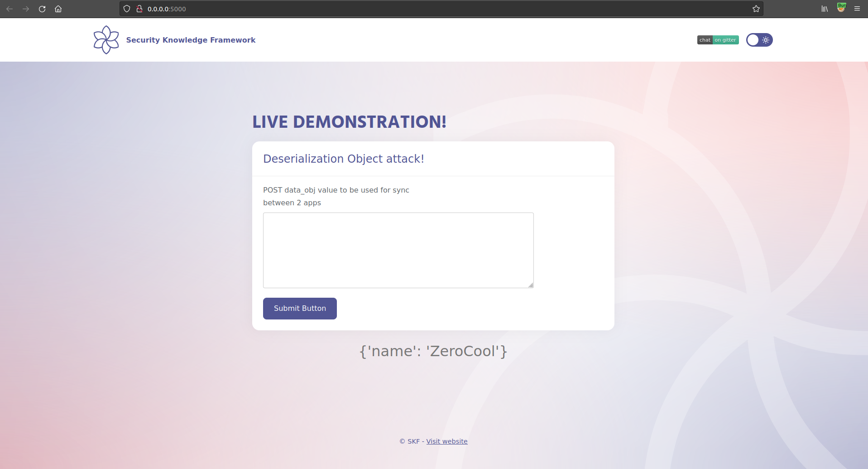Show site security info padlock

(x=139, y=9)
